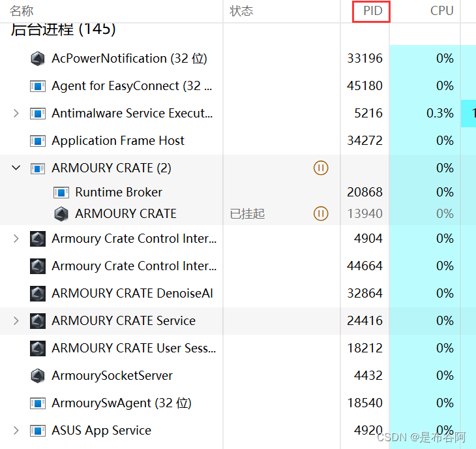The height and width of the screenshot is (449, 476).
Task: Select the AcPowerNotification (32 位) row name
Action: [129, 58]
